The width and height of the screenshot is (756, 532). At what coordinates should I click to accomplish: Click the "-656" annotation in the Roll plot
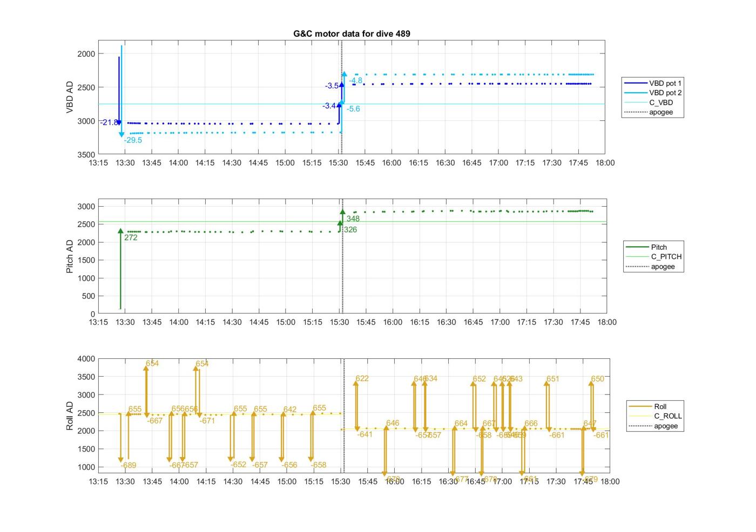(x=289, y=465)
